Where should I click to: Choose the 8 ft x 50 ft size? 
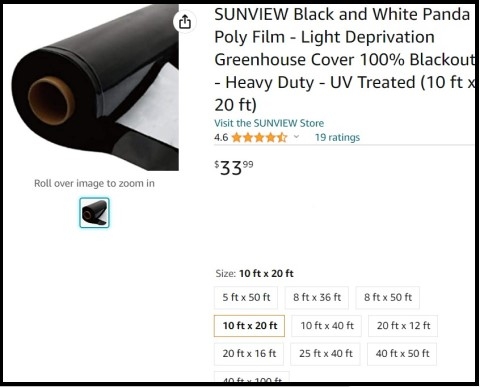pos(388,297)
